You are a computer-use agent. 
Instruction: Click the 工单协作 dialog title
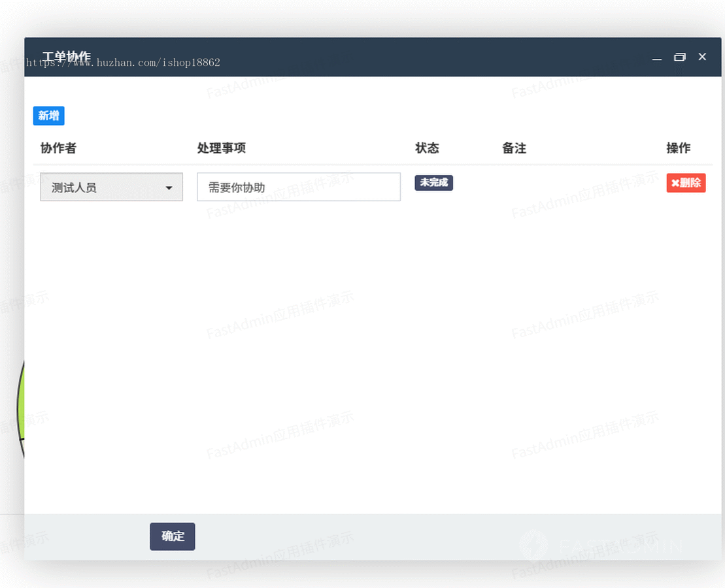[x=67, y=57]
